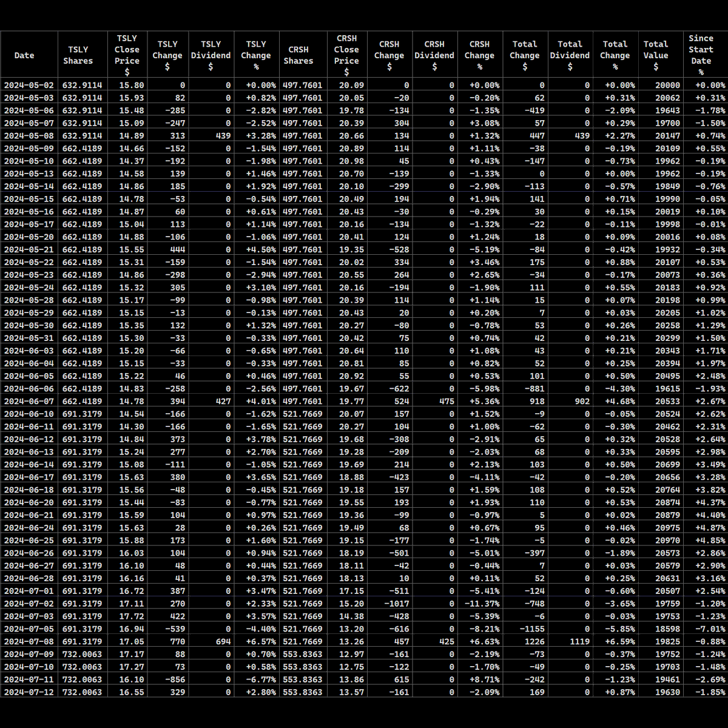Click total value 20975
The width and height of the screenshot is (728, 728).
point(668,528)
